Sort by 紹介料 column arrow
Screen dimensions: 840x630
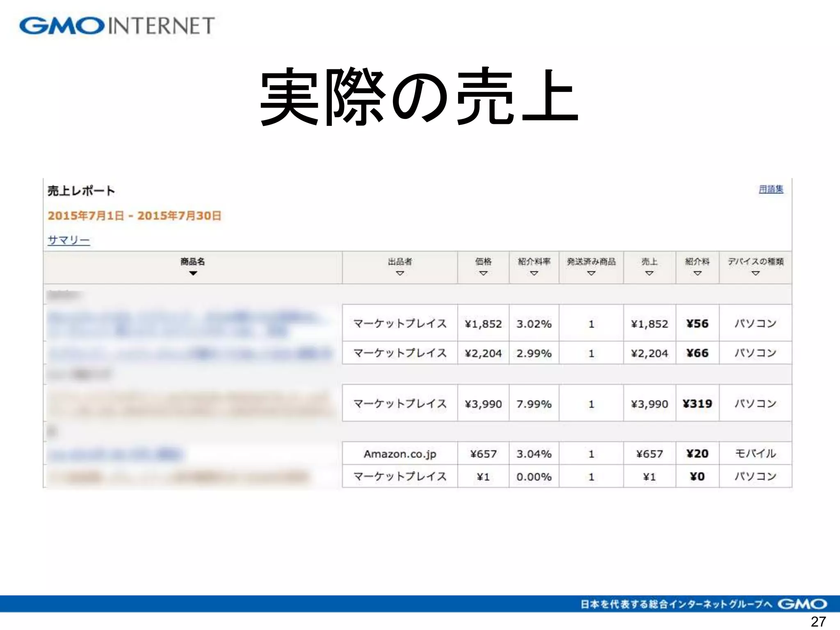coord(697,273)
